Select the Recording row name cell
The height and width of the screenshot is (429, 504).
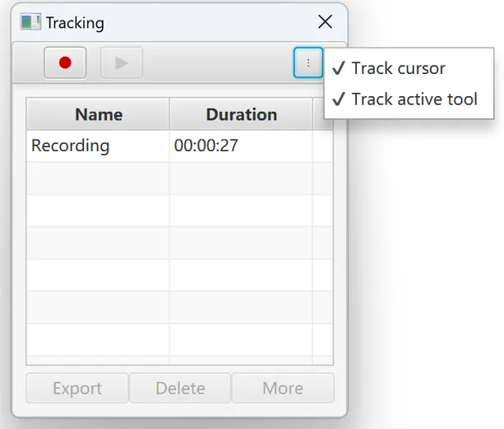(98, 146)
